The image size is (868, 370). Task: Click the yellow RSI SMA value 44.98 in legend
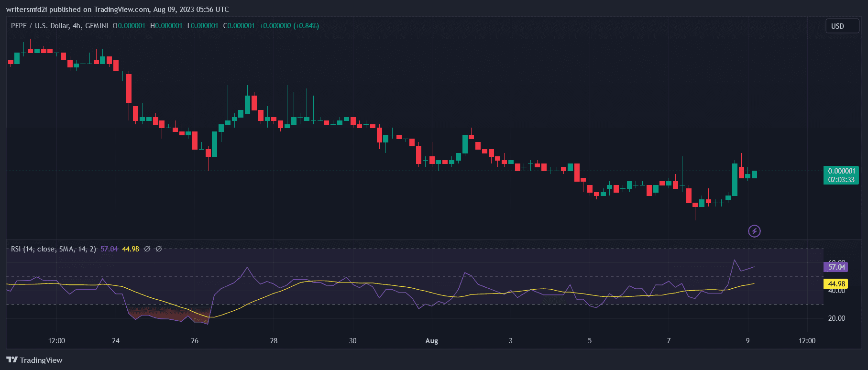pos(131,249)
